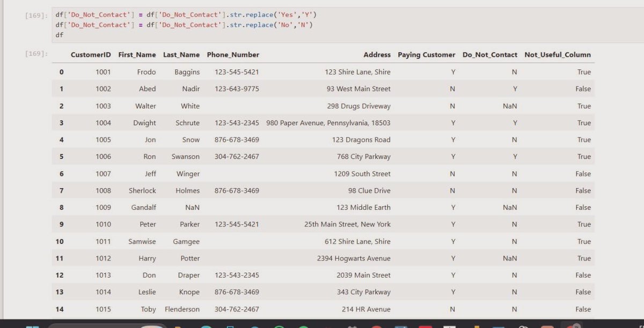Viewport: 644px width, 328px height.
Task: Select the last name Holmes
Action: click(x=187, y=191)
